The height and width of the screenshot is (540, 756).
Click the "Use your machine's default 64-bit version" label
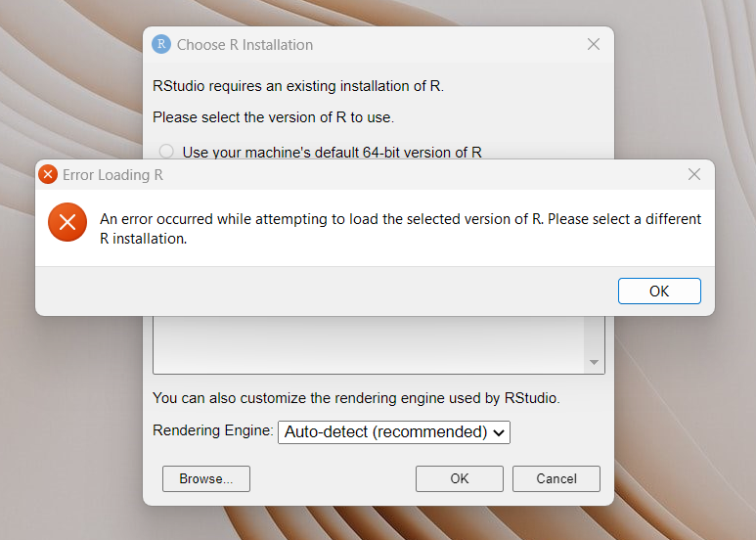pyautogui.click(x=332, y=152)
